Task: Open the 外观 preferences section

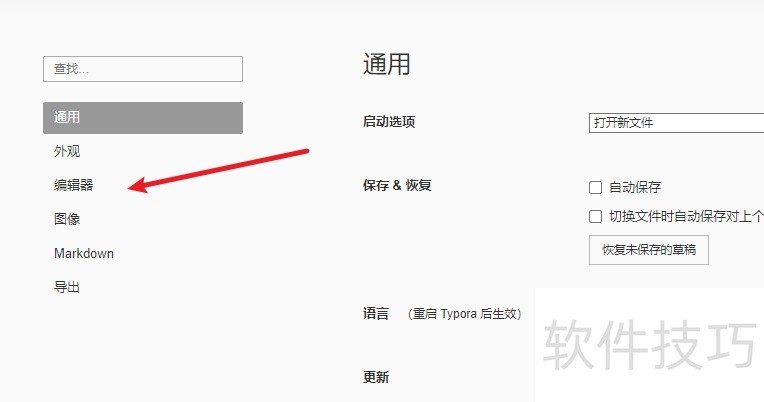Action: 67,151
